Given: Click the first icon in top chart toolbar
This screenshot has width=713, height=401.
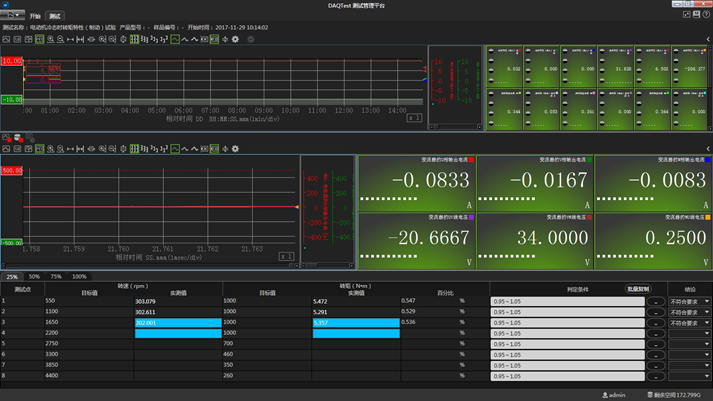Looking at the screenshot, I should [6, 39].
